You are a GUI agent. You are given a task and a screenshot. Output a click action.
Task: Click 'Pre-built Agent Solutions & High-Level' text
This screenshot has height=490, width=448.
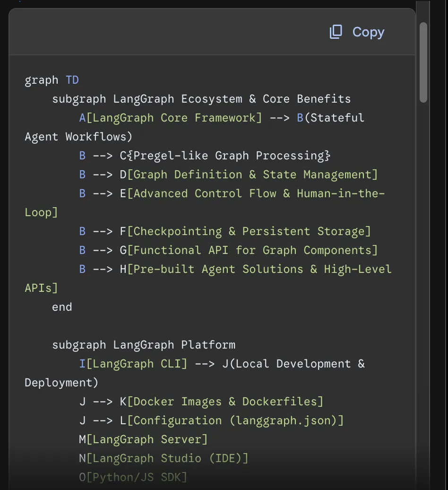[263, 269]
